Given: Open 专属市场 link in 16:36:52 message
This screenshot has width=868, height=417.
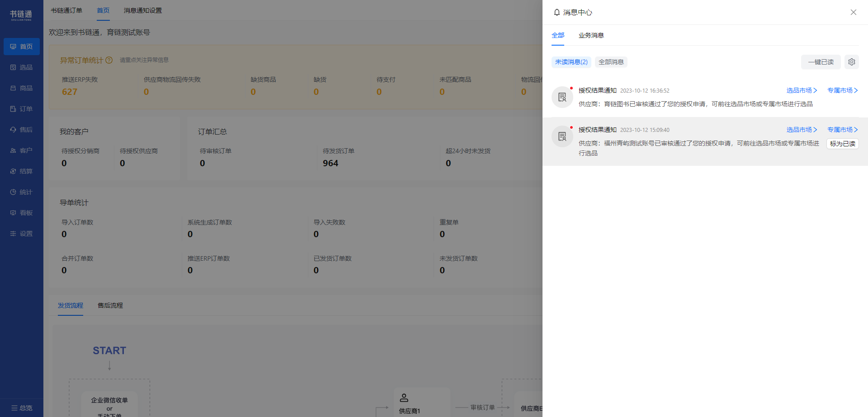Looking at the screenshot, I should coord(843,90).
